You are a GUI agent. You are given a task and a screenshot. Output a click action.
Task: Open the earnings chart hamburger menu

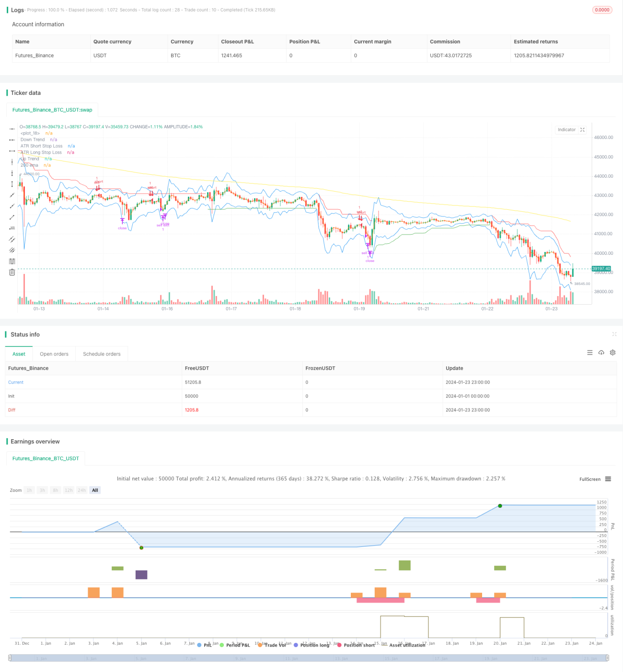pos(608,479)
